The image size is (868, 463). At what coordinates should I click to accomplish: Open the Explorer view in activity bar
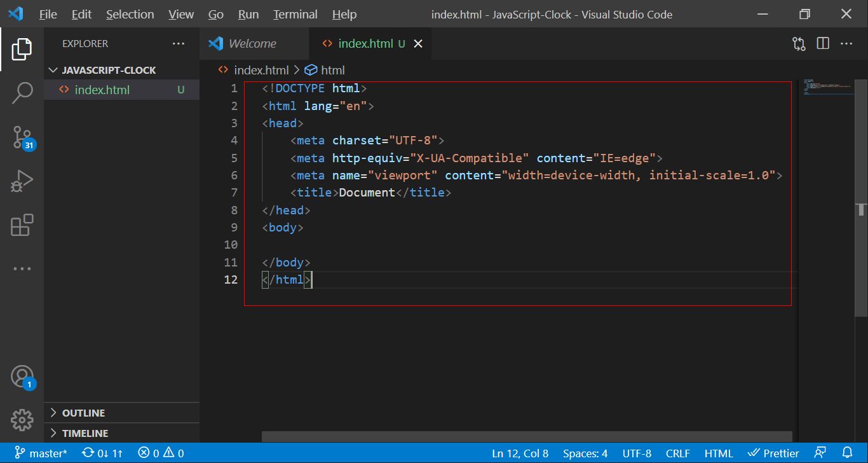tap(22, 50)
